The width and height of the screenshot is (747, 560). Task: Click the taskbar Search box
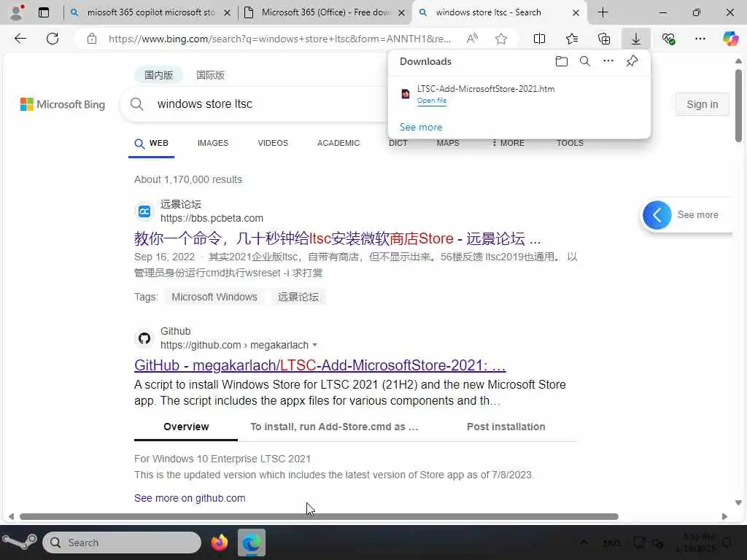(122, 542)
